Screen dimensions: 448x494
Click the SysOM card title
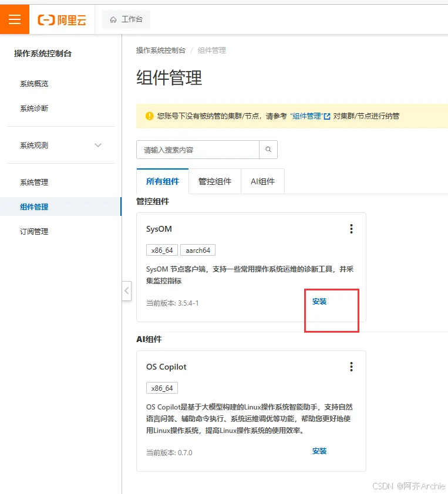coord(159,229)
